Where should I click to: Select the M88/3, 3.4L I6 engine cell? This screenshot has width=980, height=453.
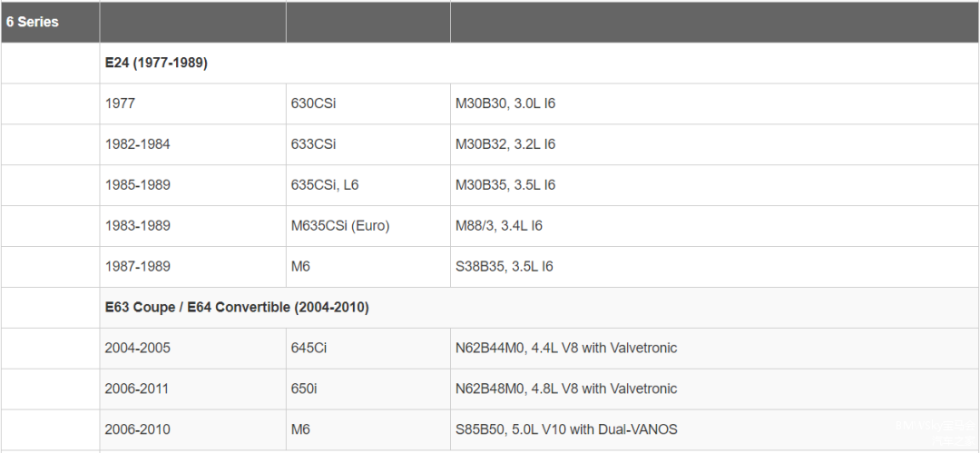(x=498, y=226)
